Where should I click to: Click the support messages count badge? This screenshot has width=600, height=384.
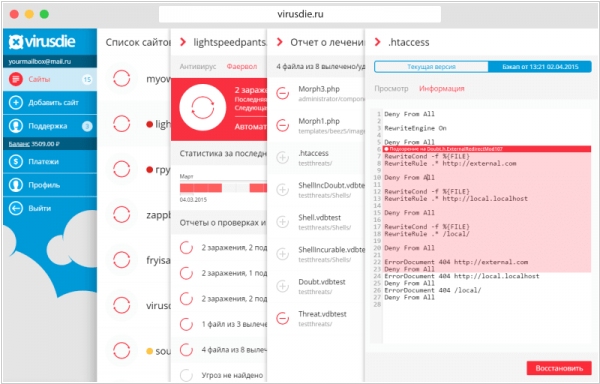[87, 126]
